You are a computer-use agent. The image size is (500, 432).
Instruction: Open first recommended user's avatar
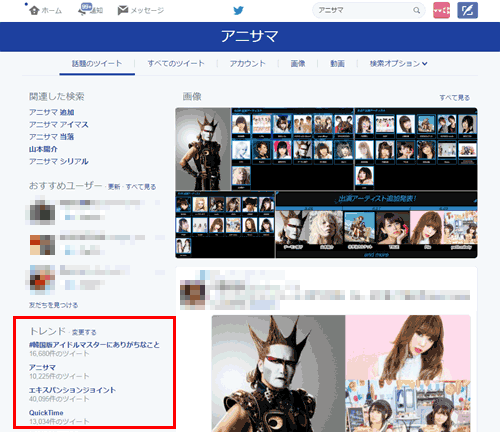click(42, 212)
